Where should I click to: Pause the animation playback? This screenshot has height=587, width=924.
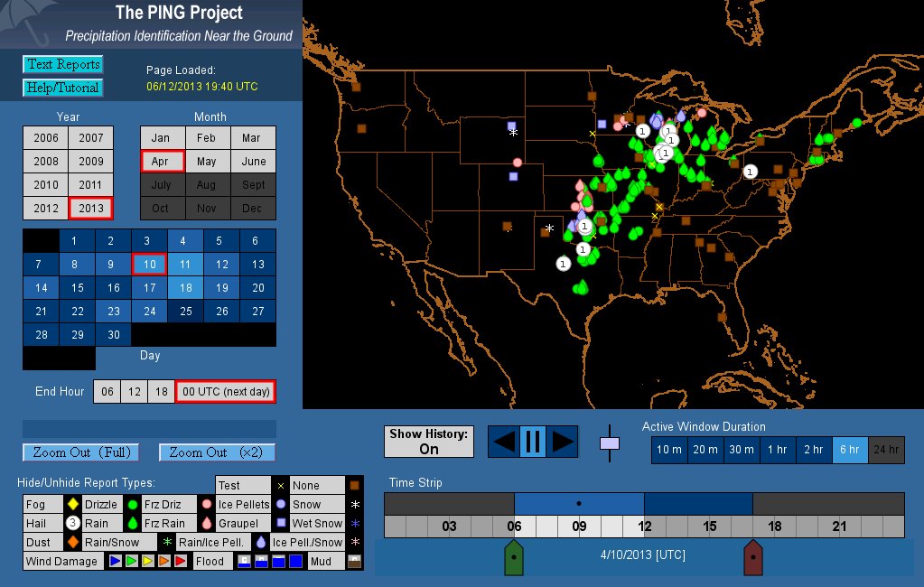pyautogui.click(x=532, y=442)
